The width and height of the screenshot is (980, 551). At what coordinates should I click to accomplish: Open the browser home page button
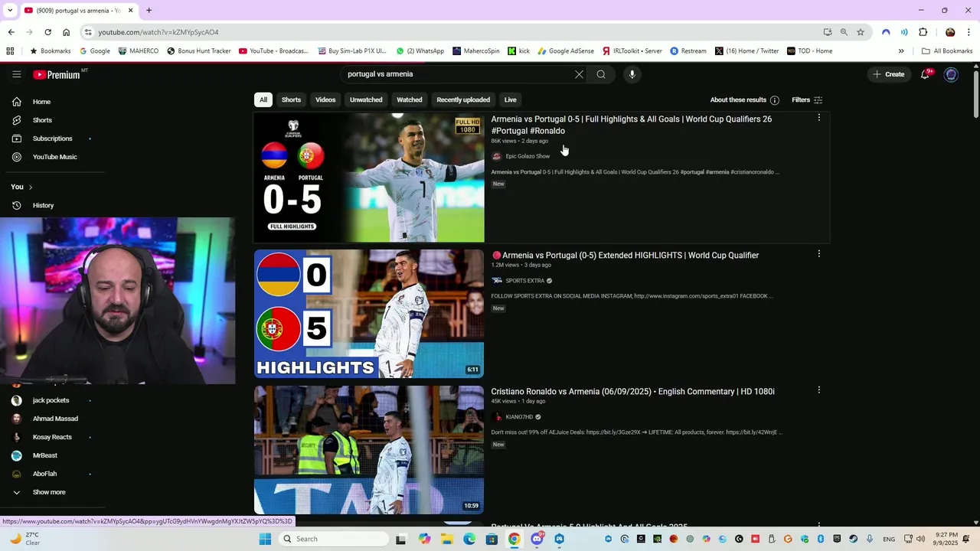coord(67,32)
